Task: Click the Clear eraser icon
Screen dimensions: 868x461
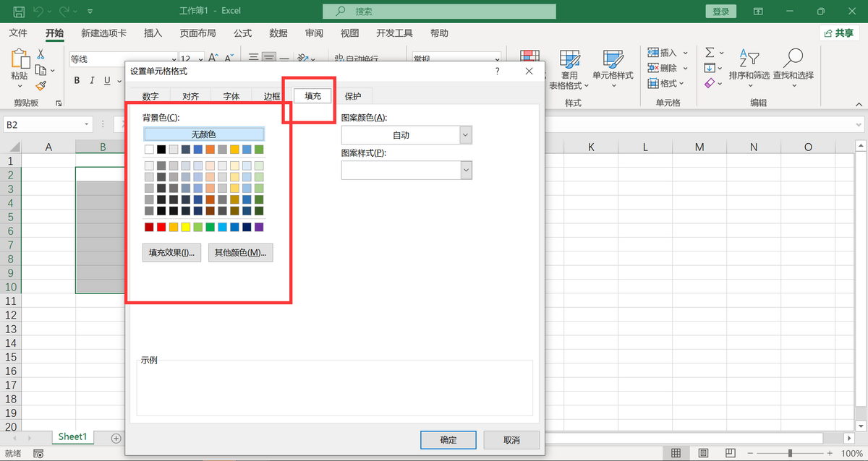Action: point(710,83)
